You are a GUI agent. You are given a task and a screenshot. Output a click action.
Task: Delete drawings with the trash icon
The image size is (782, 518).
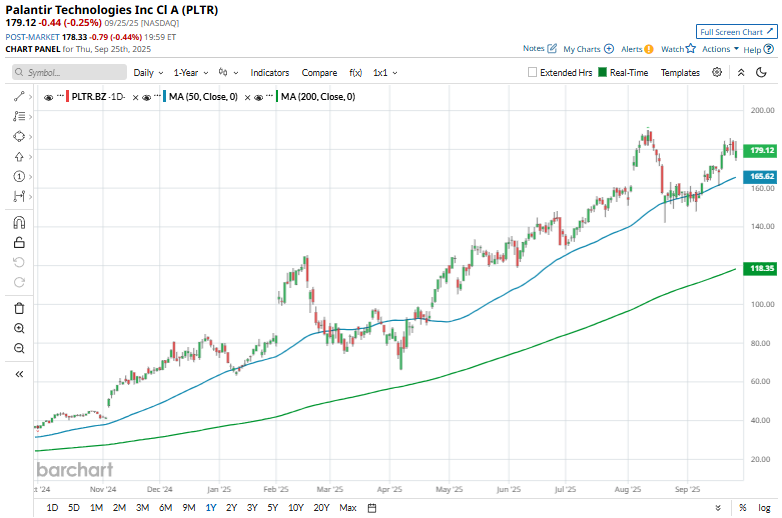point(19,308)
